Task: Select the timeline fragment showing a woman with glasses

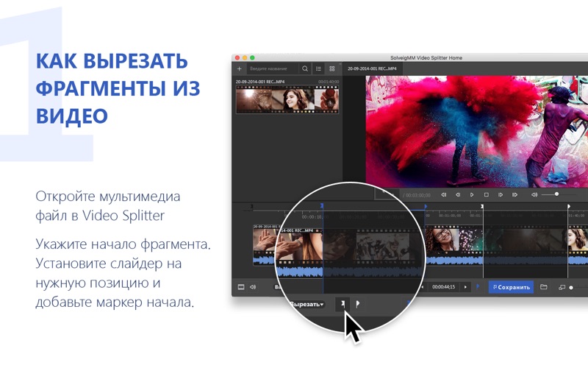Action: point(442,241)
